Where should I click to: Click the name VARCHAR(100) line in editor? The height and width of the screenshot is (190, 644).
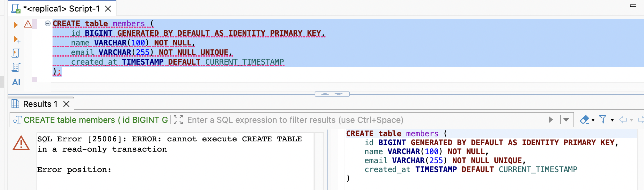(x=133, y=43)
